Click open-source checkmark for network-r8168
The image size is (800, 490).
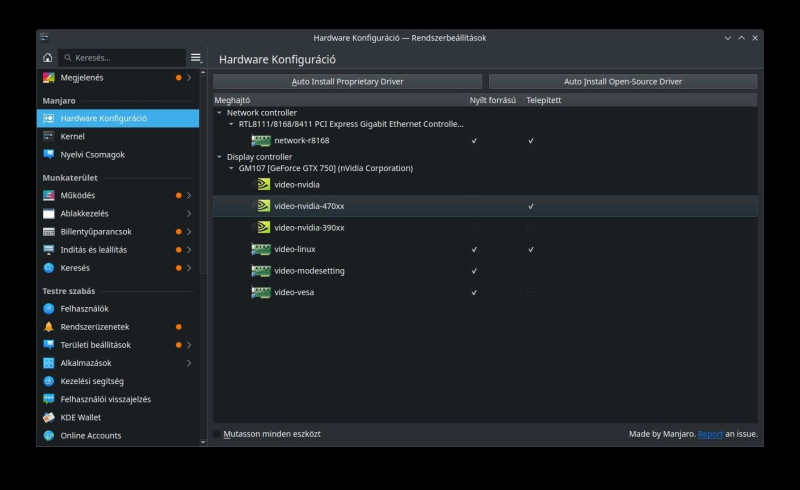pyautogui.click(x=474, y=140)
